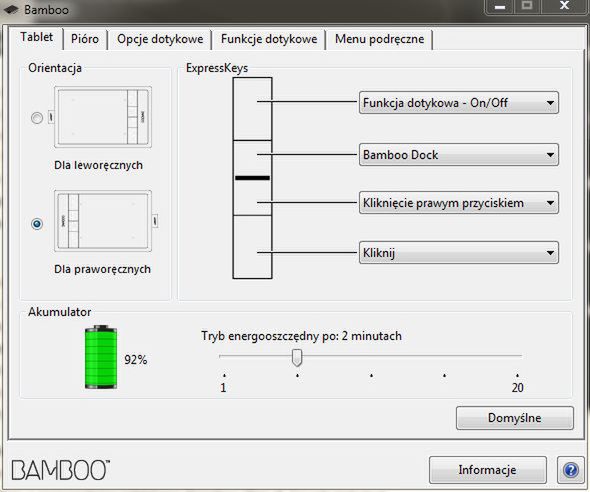Click the 'Tryb energooszczędny po: 2 minutach' label

pos(301,336)
